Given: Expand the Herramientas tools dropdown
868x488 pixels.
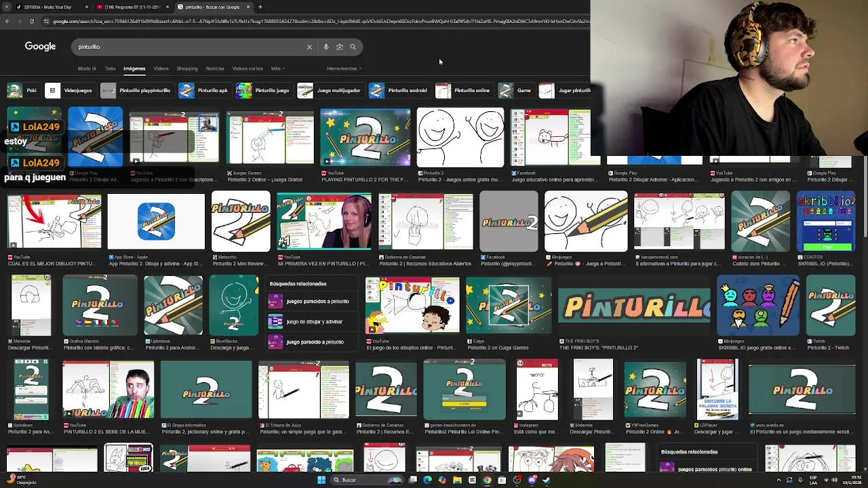Looking at the screenshot, I should click(344, 68).
